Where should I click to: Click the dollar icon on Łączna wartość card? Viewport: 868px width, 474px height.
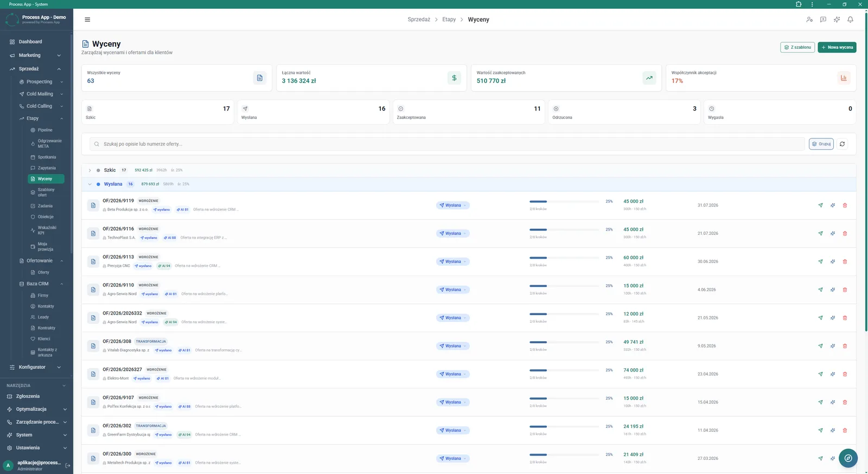454,78
